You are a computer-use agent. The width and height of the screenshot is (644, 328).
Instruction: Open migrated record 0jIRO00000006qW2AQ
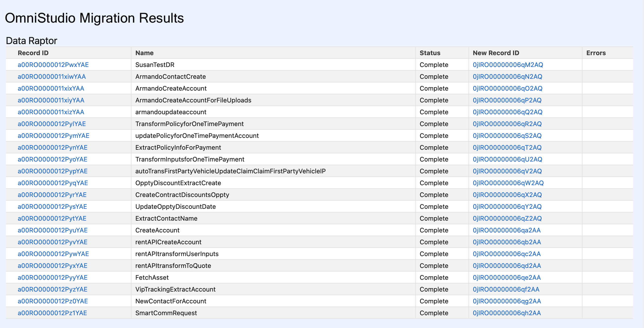coord(508,183)
